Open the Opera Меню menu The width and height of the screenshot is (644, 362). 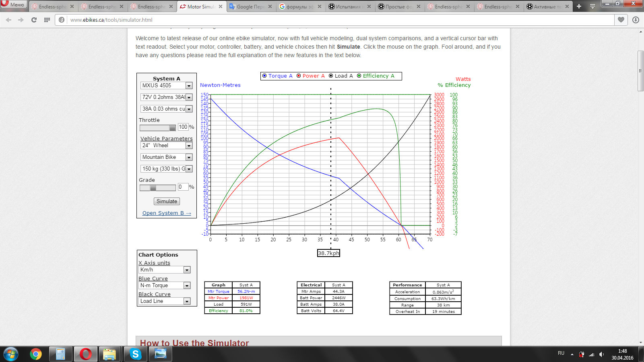coord(14,4)
